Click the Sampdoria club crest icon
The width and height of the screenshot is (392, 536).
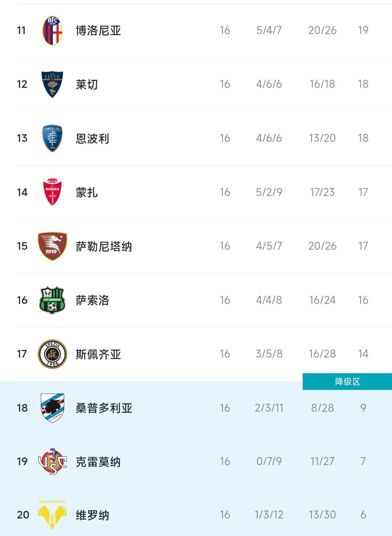51,407
